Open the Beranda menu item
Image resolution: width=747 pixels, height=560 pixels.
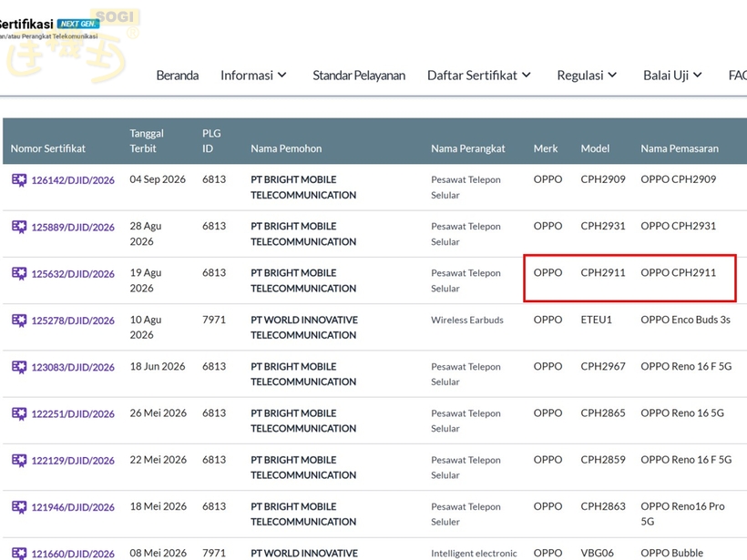click(178, 76)
